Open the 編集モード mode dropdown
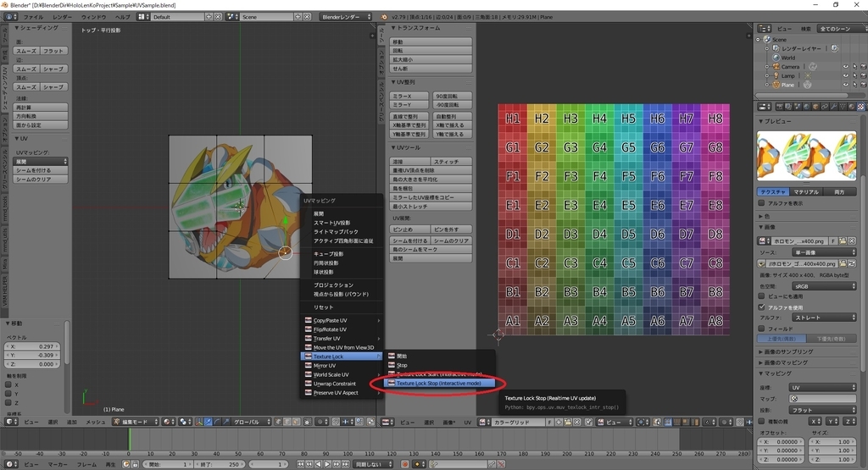 135,422
